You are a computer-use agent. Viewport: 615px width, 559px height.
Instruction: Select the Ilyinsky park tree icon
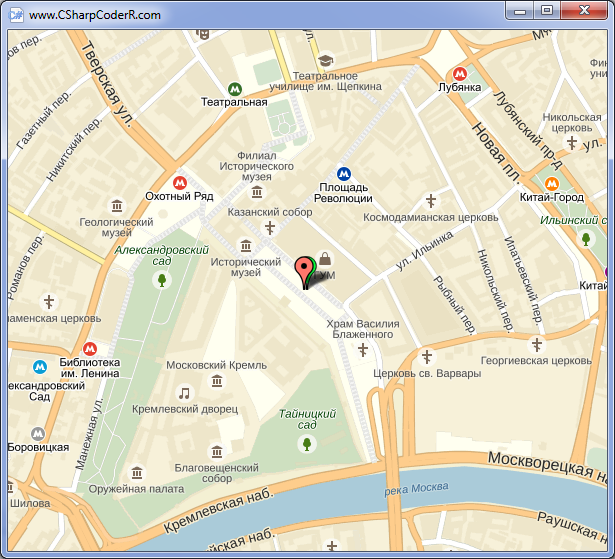tap(586, 239)
